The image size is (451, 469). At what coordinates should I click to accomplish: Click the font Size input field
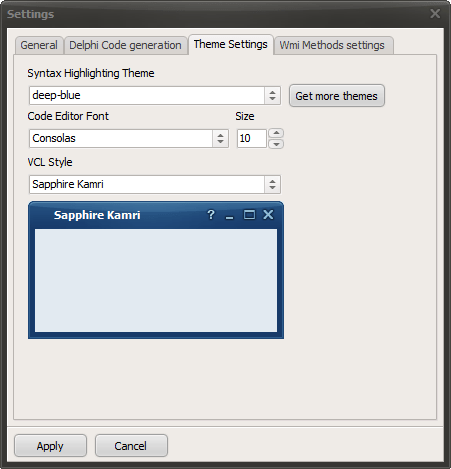click(252, 138)
